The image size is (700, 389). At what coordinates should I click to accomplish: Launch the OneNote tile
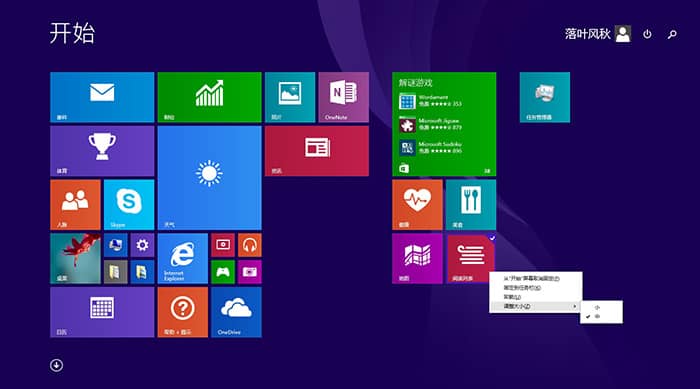pyautogui.click(x=343, y=97)
